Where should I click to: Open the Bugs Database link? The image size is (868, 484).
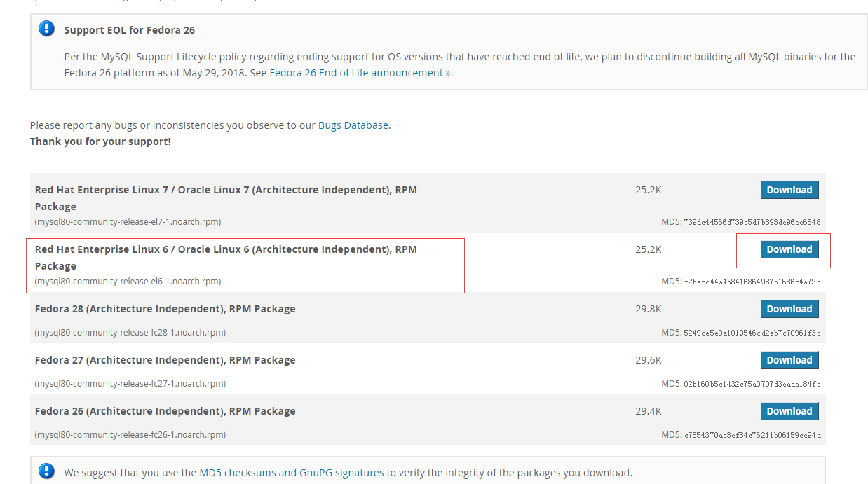pos(353,125)
